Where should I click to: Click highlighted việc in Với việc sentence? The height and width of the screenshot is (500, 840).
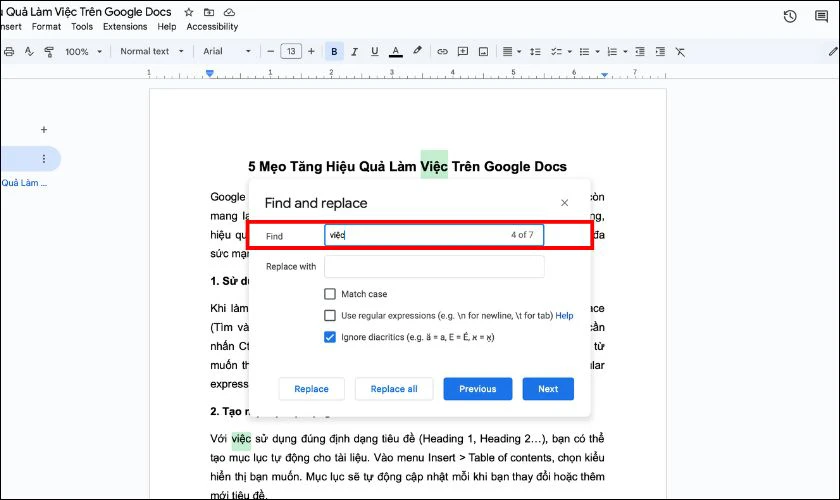click(x=241, y=438)
